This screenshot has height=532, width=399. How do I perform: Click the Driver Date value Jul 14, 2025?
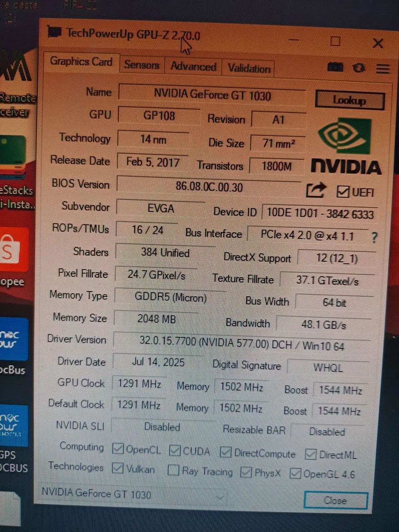tap(158, 362)
